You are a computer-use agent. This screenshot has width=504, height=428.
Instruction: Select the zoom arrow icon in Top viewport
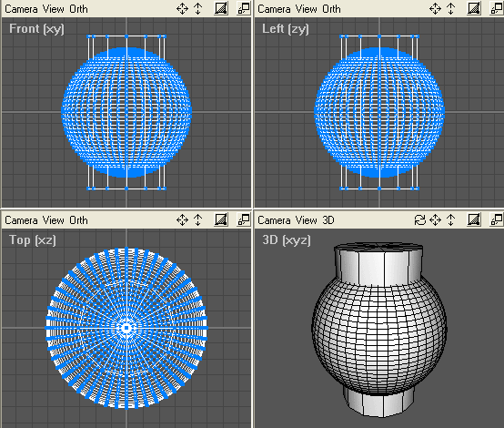point(198,220)
